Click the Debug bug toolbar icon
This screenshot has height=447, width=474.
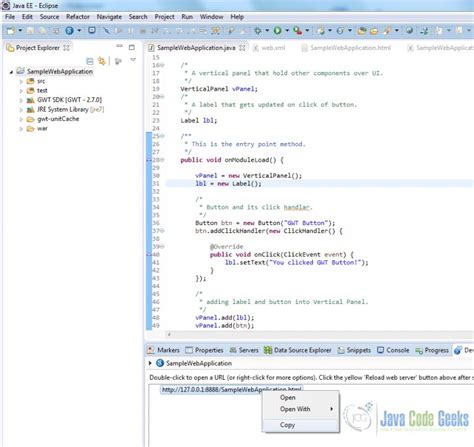coord(258,31)
